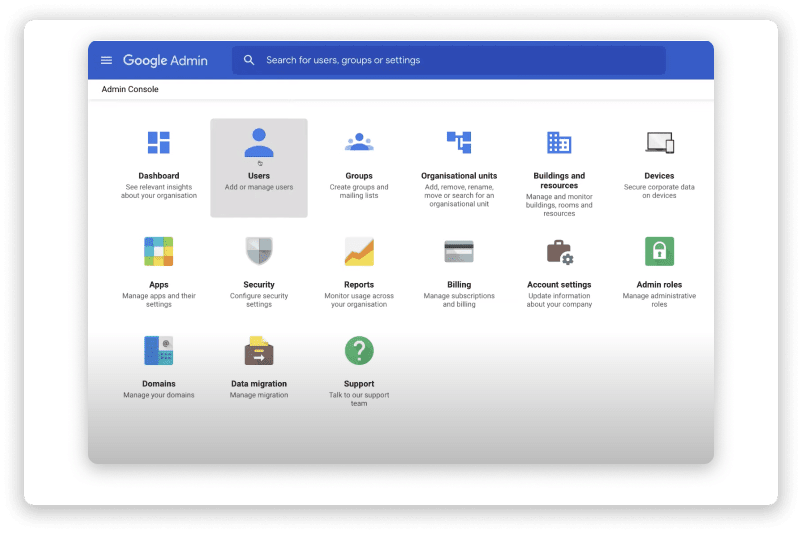Launch the Apps settings icon

click(x=159, y=251)
